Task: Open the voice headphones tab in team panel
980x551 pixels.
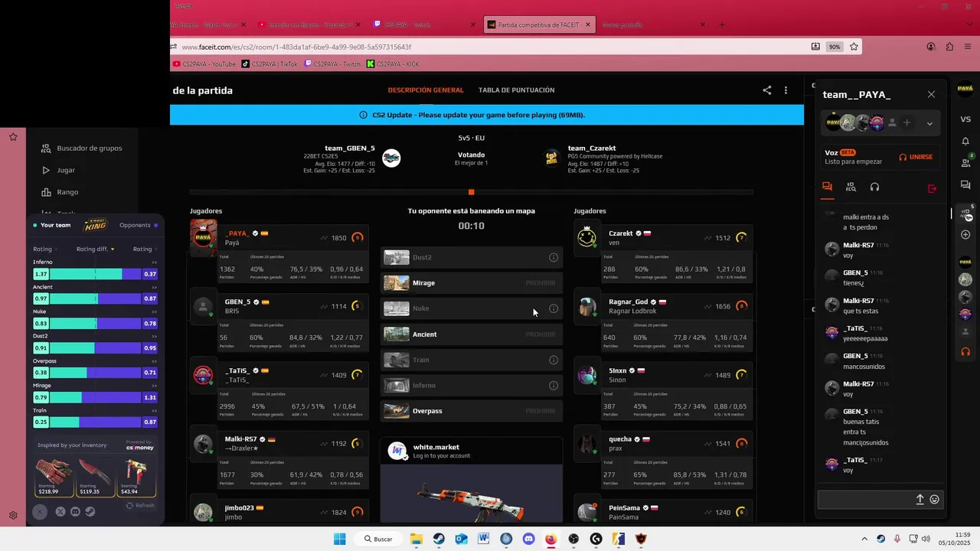Action: (x=874, y=187)
